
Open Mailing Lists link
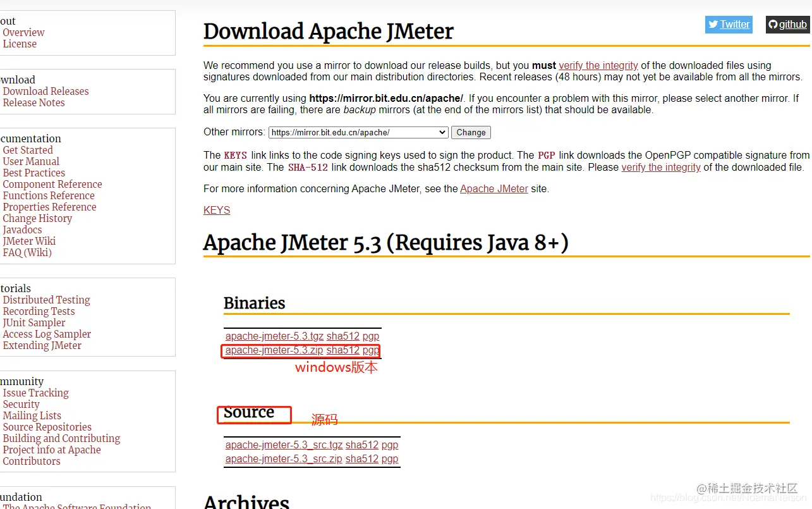[x=32, y=415]
